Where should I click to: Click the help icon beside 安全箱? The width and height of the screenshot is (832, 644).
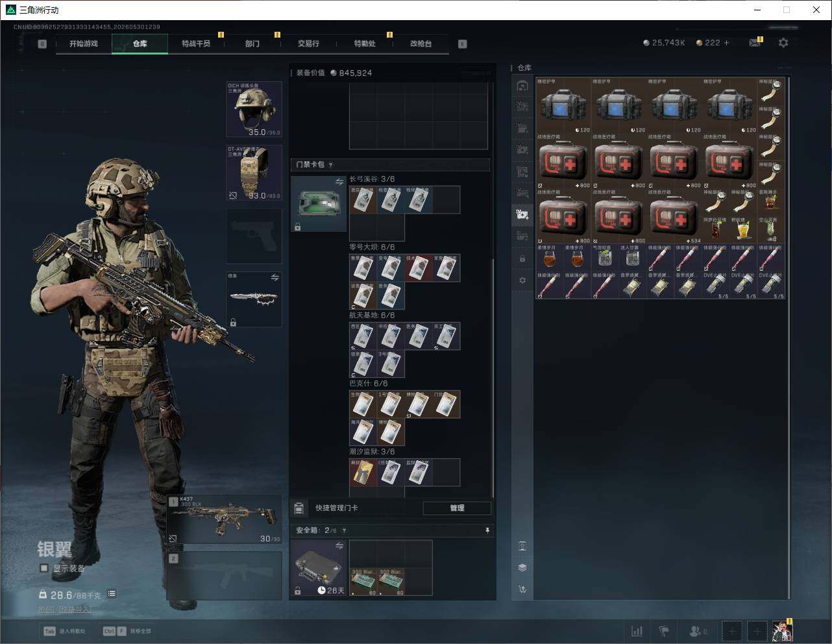tap(344, 530)
